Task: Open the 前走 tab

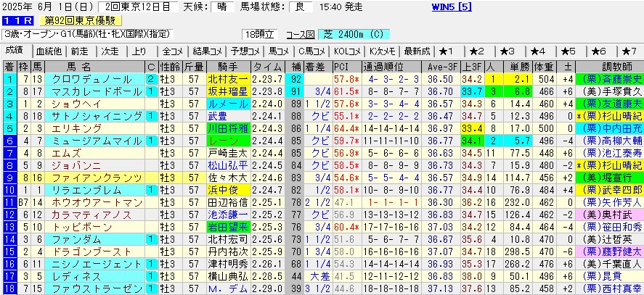Action: [79, 51]
